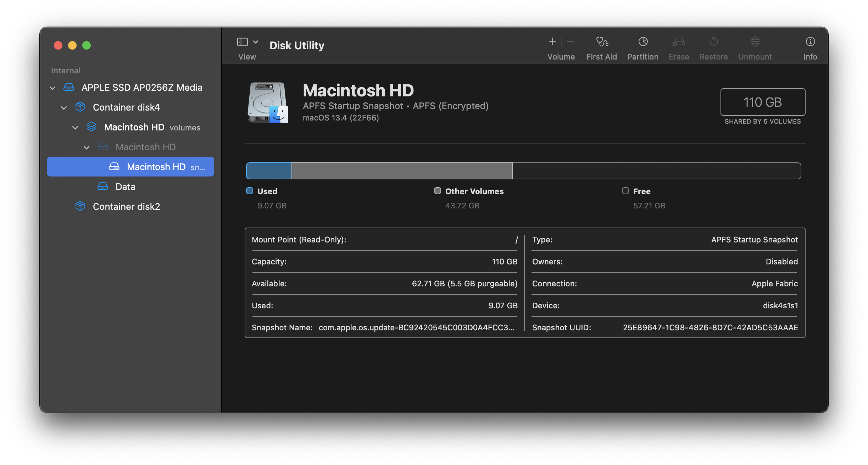
Task: Open the Partition pie chart tool
Action: [x=643, y=42]
